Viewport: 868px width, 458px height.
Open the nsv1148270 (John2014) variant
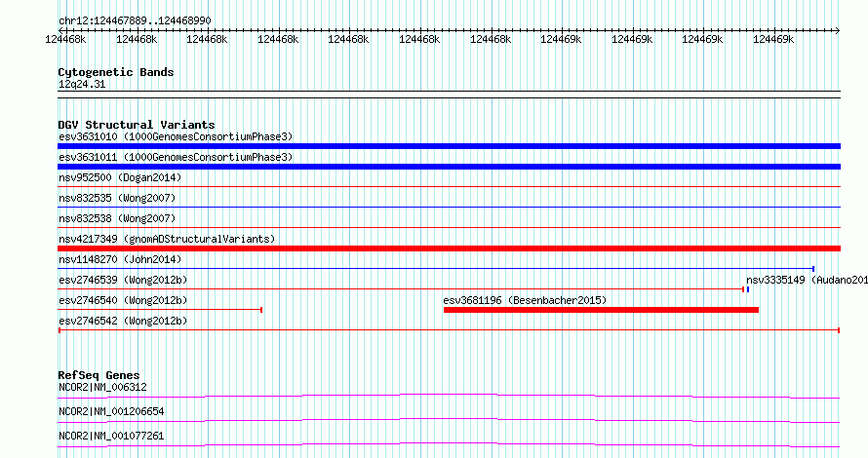pyautogui.click(x=120, y=259)
